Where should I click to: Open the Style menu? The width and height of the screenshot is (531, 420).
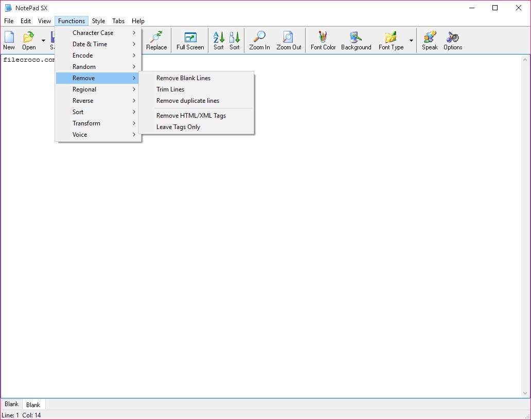[98, 21]
